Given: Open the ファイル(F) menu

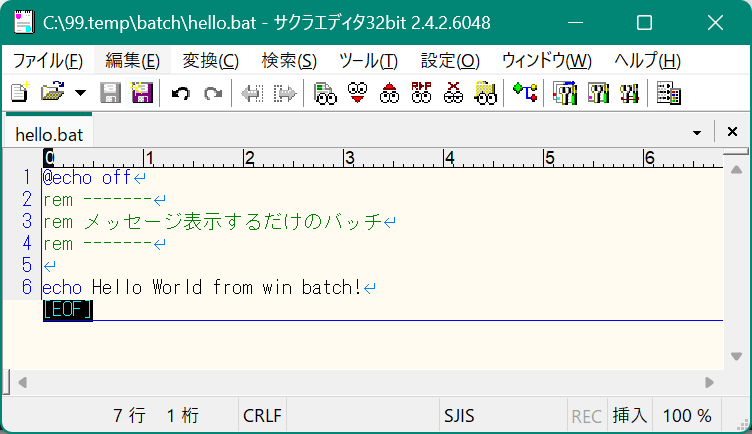Looking at the screenshot, I should click(x=47, y=61).
